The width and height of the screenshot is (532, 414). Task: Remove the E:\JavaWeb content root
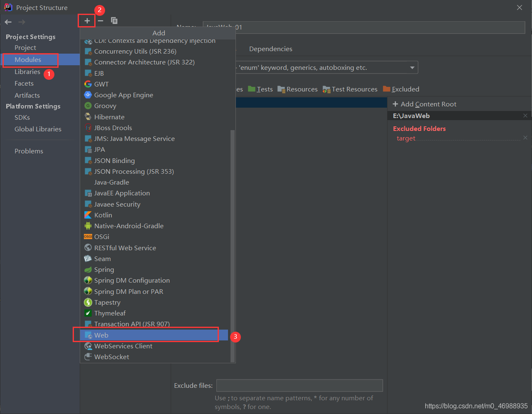point(525,116)
